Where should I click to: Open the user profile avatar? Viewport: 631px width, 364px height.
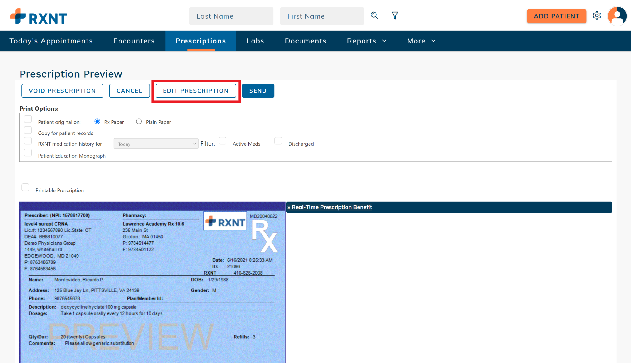click(x=617, y=16)
